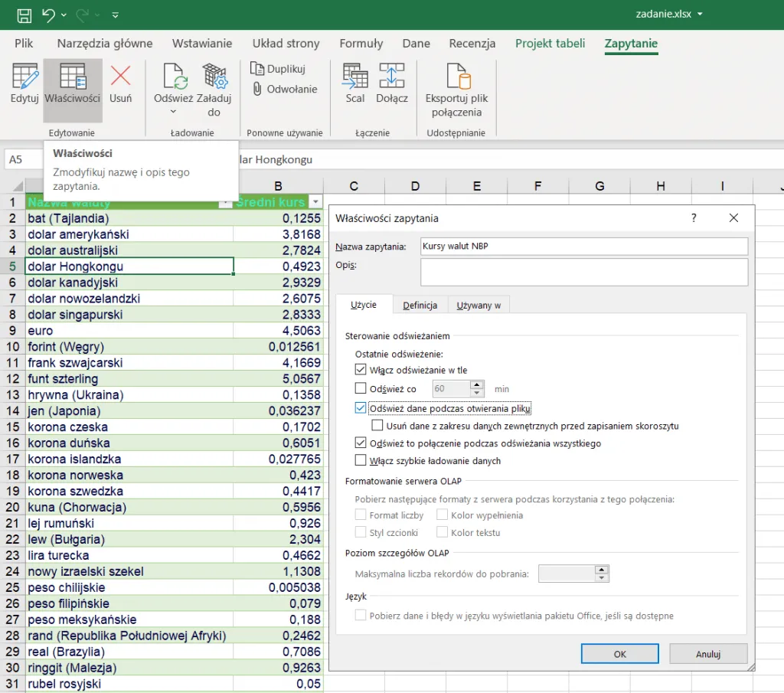Open the zadanie.xlsx file name dropdown

tap(700, 14)
